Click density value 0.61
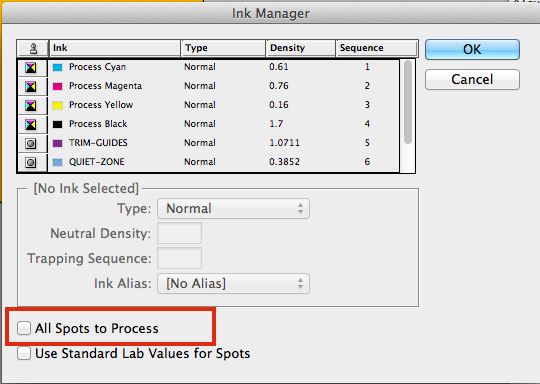This screenshot has width=540, height=384. pyautogui.click(x=279, y=67)
